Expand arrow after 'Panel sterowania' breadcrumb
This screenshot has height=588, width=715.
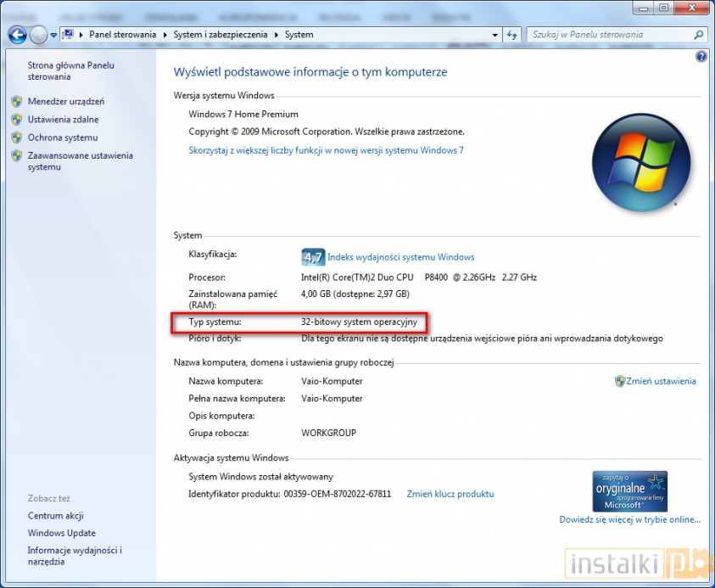[165, 35]
